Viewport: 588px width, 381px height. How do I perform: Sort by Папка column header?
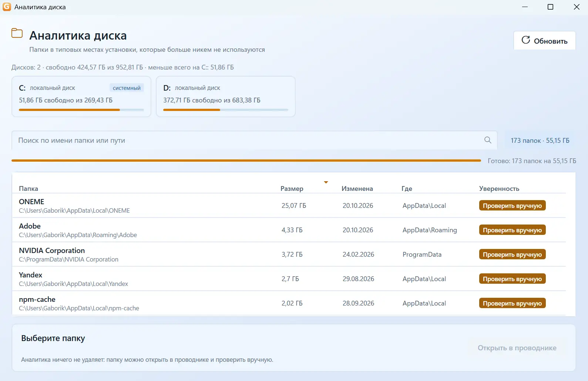[28, 189]
